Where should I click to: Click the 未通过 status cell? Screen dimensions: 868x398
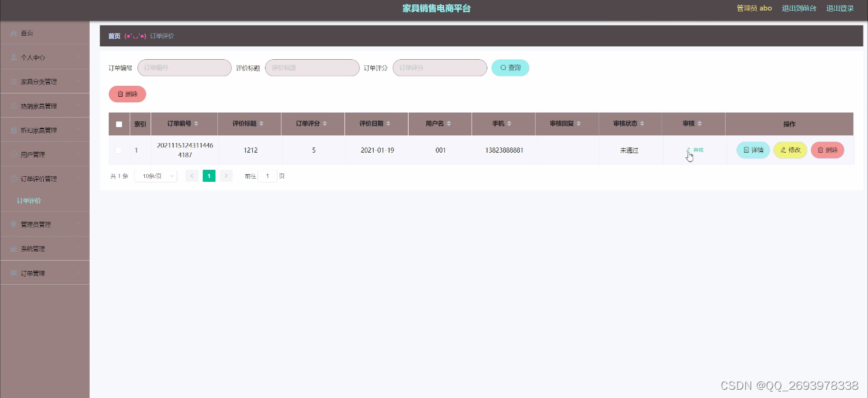click(629, 151)
